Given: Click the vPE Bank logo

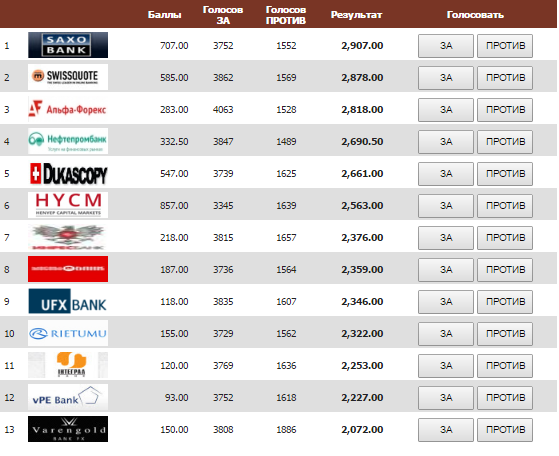Looking at the screenshot, I should coord(68,397).
